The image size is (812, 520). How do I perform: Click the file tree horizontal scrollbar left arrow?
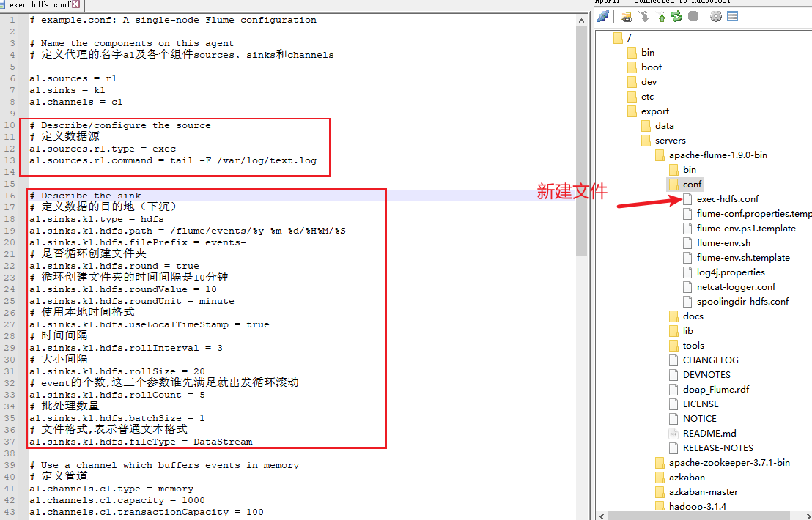[602, 516]
